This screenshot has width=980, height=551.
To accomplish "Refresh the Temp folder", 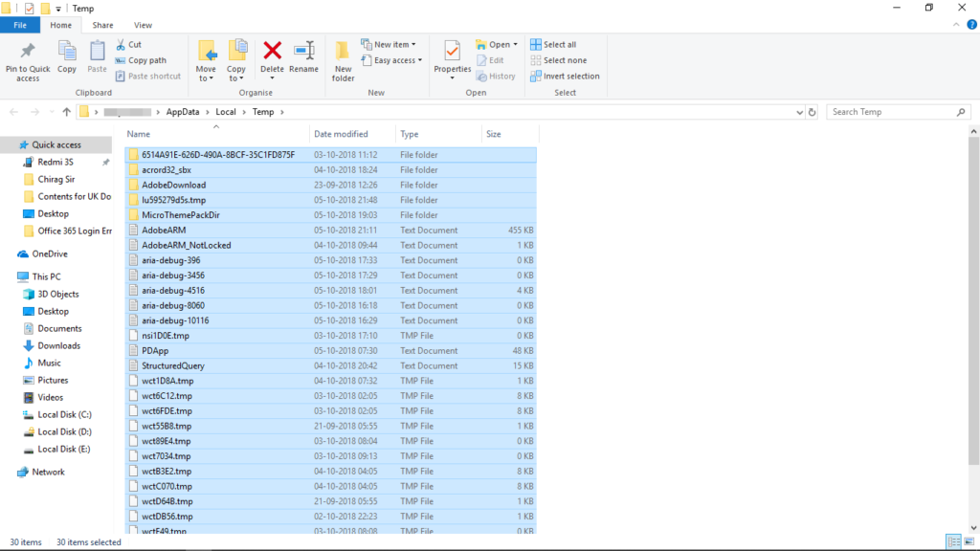I will pyautogui.click(x=812, y=113).
